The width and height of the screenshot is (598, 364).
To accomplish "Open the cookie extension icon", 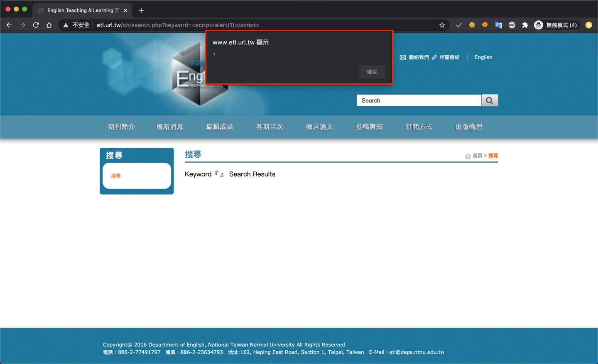I will point(472,25).
